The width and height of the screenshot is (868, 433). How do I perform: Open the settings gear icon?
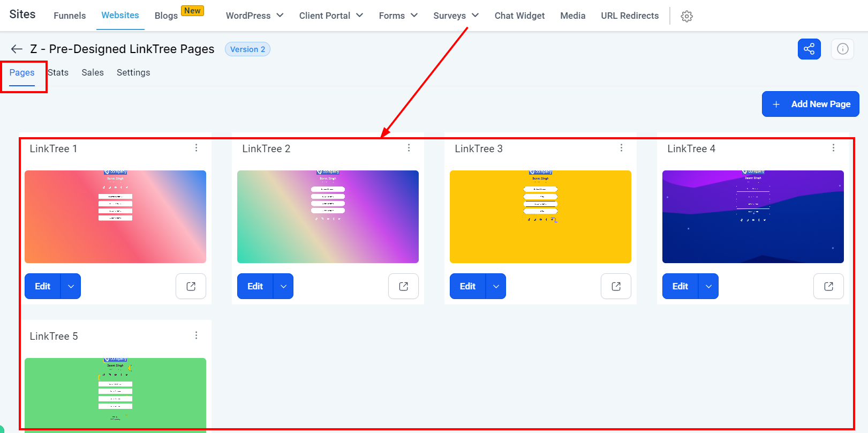click(686, 16)
